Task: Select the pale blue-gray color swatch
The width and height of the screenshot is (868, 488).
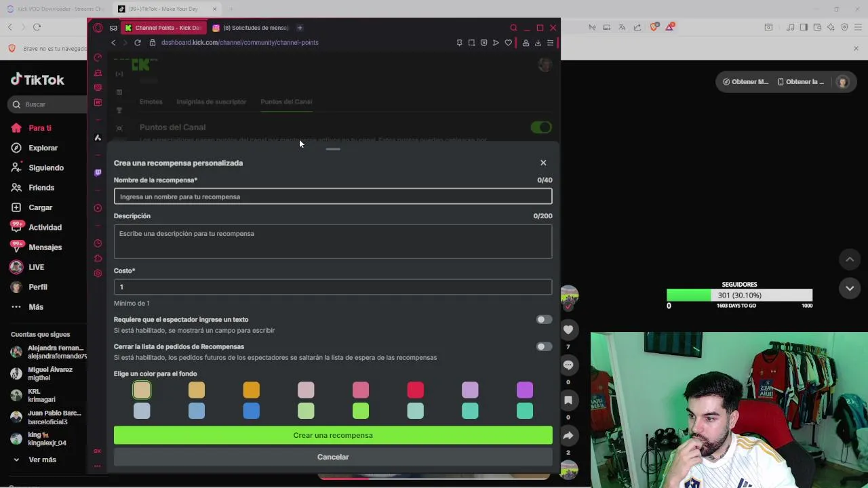Action: (142, 411)
